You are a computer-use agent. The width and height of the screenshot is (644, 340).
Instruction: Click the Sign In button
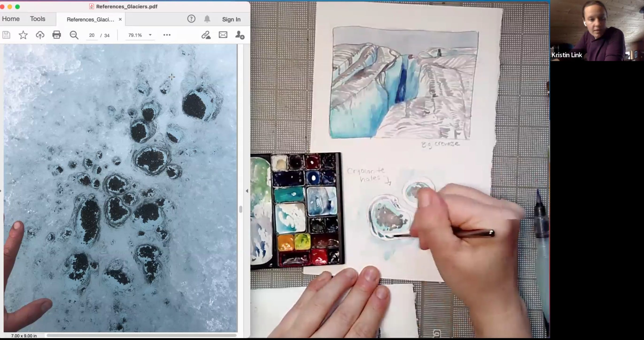point(231,19)
